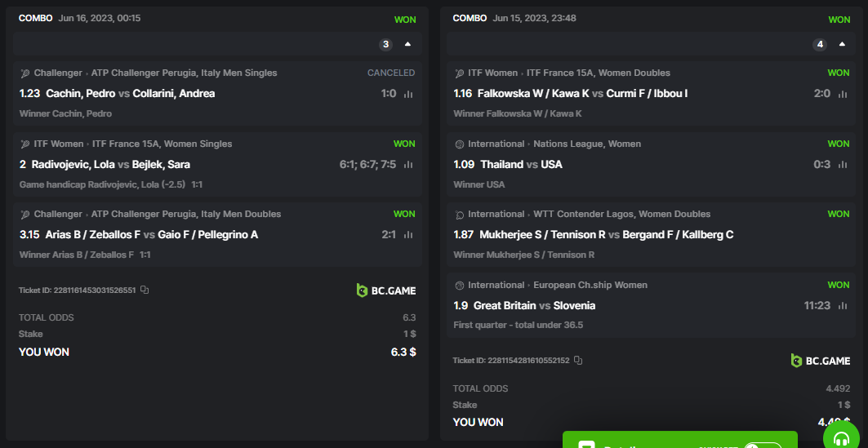The image size is (868, 448).
Task: Toggle the switch in green betslip bar
Action: pyautogui.click(x=763, y=446)
